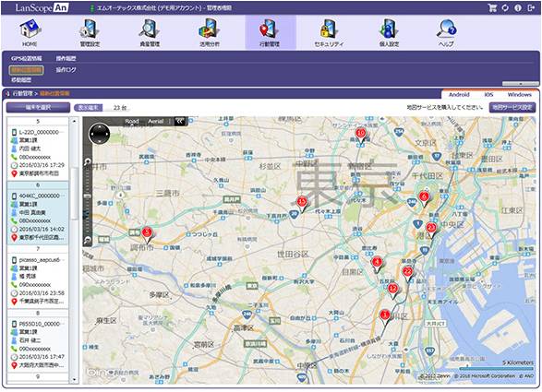Open セキュリティ padlock icon
This screenshot has width=542, height=392.
[329, 30]
